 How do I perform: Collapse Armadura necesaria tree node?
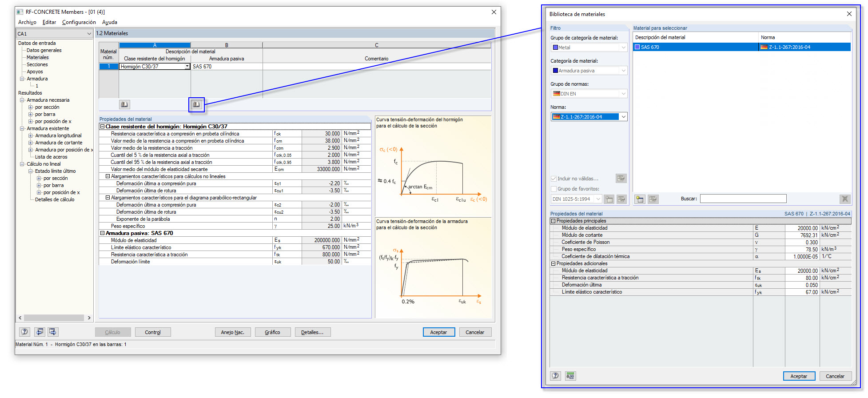[x=22, y=100]
